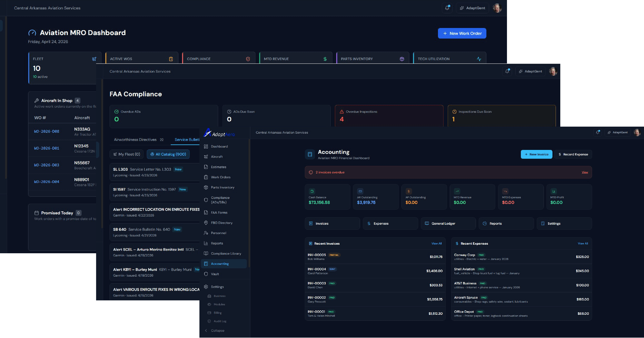This screenshot has width=644, height=338.
Task: Enable the All Catalog (900) filter
Action: [x=168, y=154]
